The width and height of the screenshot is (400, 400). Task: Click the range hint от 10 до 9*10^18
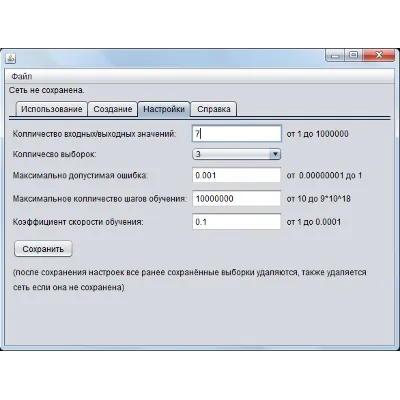pyautogui.click(x=319, y=199)
